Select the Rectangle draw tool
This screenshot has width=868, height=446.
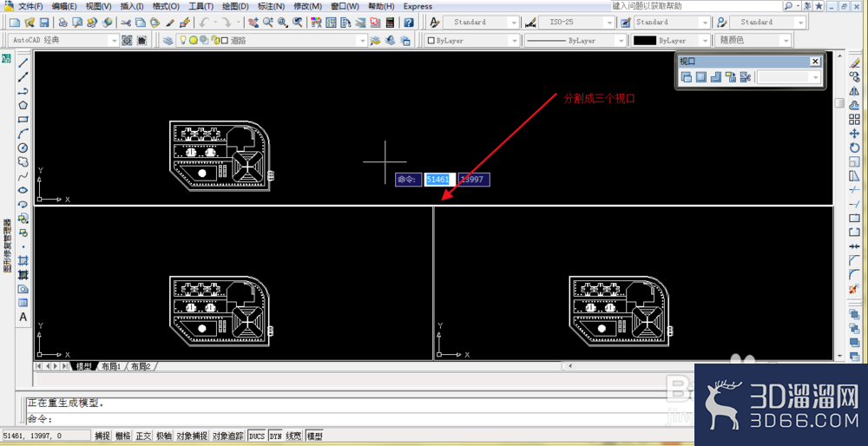(23, 120)
